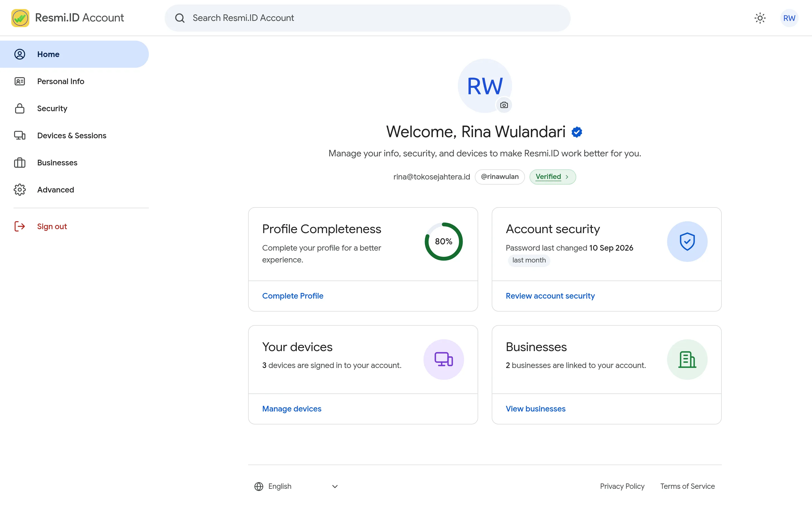Focus the Search Resmi.ID Account field
812x508 pixels.
[367, 18]
